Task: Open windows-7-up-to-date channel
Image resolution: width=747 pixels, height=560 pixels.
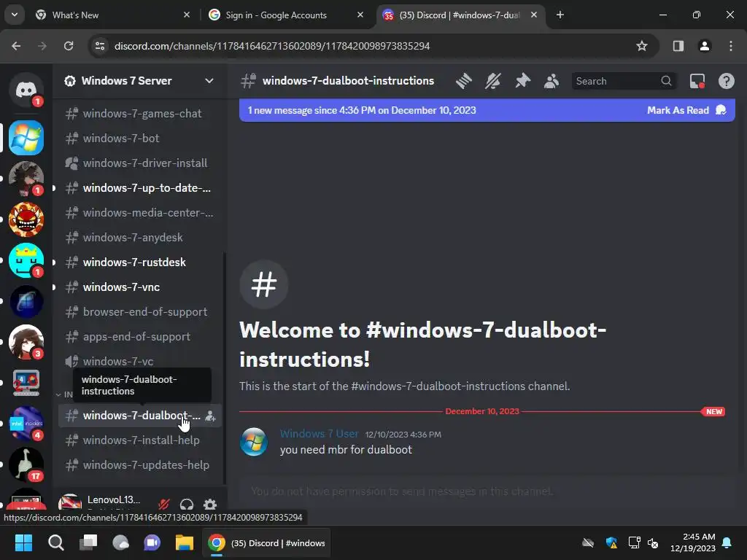Action: (x=139, y=187)
